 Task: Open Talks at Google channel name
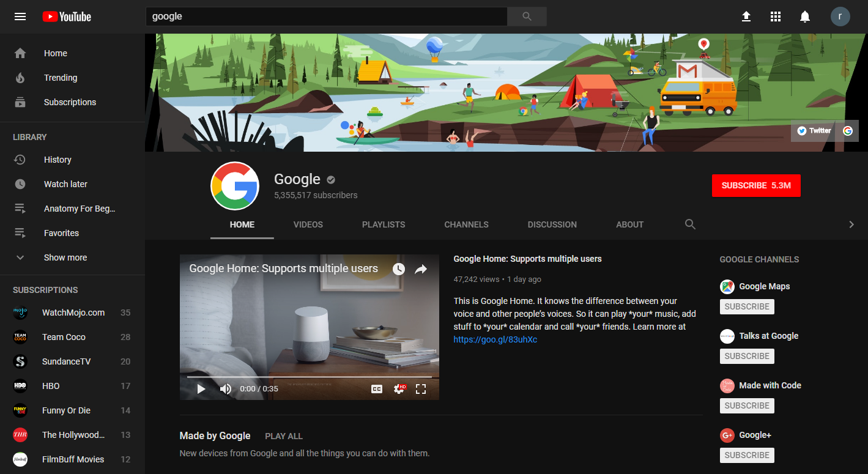pos(769,336)
